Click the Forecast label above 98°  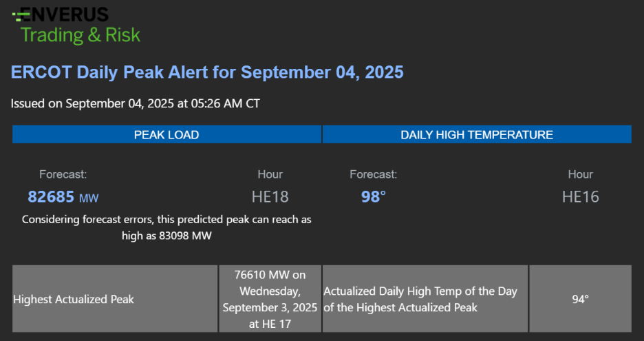point(373,174)
